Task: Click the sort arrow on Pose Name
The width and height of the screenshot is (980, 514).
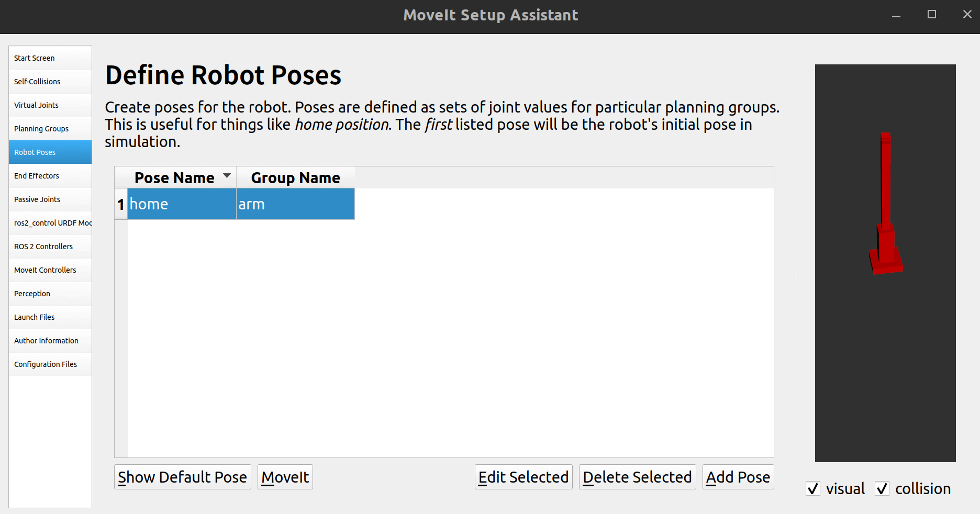Action: click(x=227, y=176)
